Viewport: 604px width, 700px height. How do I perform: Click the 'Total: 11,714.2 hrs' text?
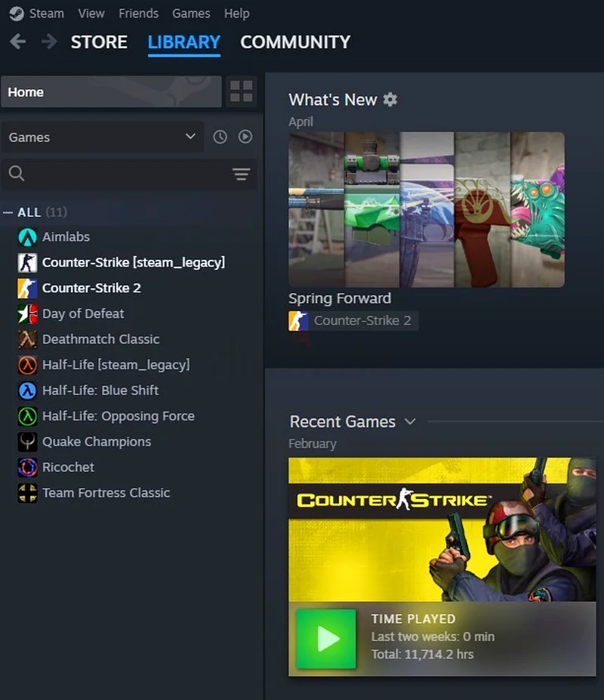[x=422, y=655]
